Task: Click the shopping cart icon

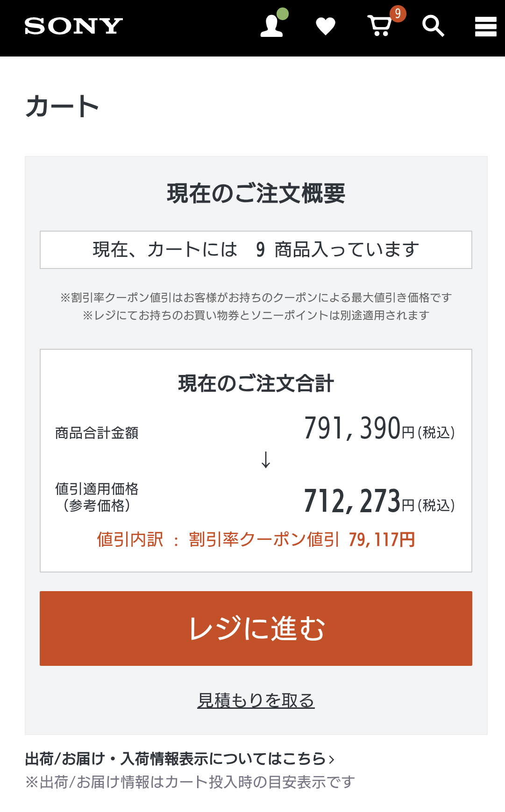Action: click(379, 27)
